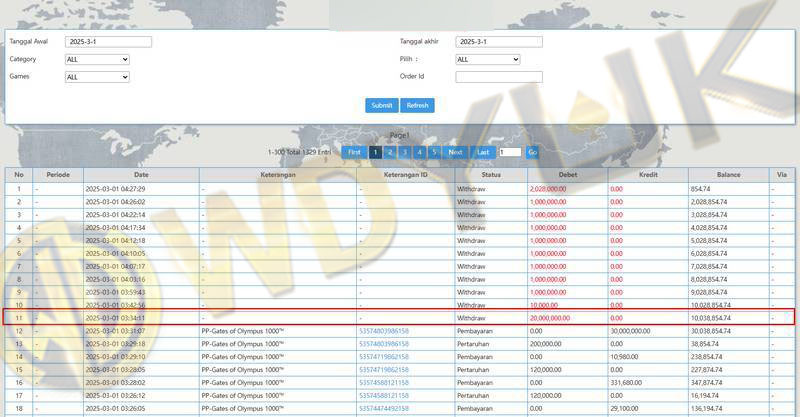Click balance value 854.74 in row 1
This screenshot has width=800, height=417.
pyautogui.click(x=701, y=189)
